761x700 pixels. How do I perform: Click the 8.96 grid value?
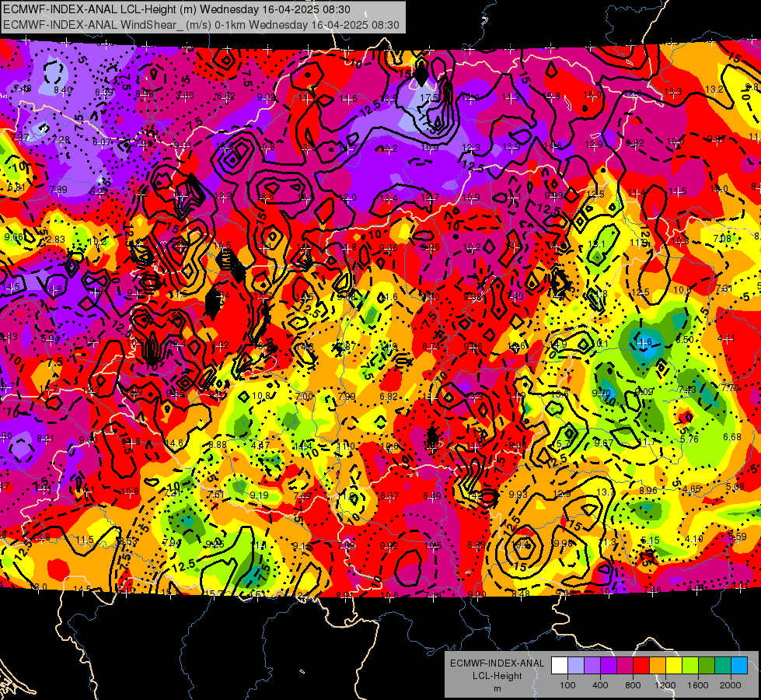648,491
